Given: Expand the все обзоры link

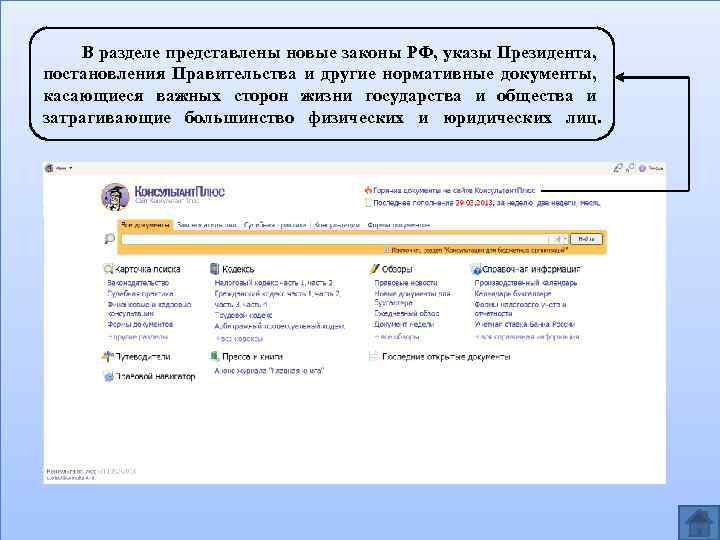Looking at the screenshot, I should coord(397,337).
